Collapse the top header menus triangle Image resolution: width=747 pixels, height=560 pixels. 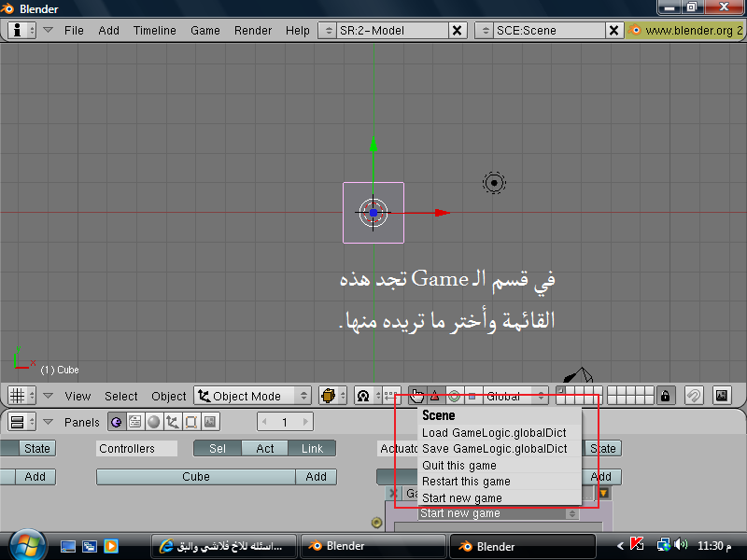pyautogui.click(x=48, y=30)
